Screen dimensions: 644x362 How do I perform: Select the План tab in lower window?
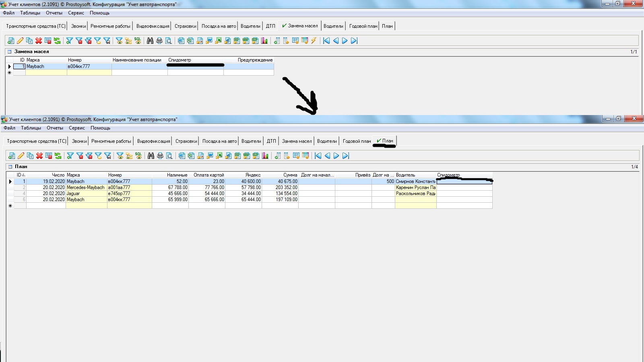coord(385,141)
